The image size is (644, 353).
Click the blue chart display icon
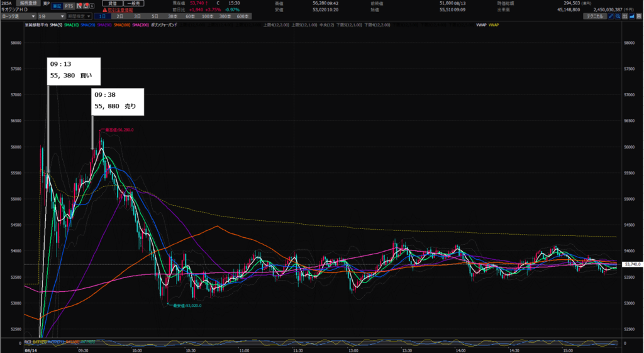[631, 16]
